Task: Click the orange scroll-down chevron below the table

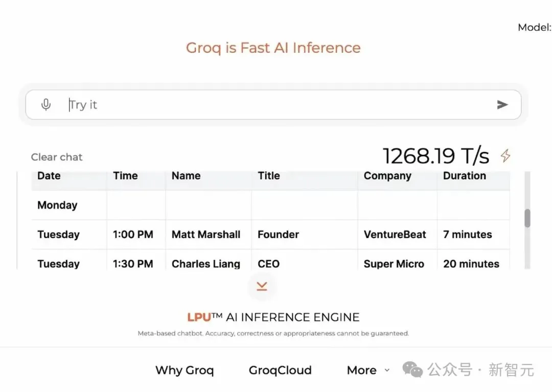Action: click(262, 287)
